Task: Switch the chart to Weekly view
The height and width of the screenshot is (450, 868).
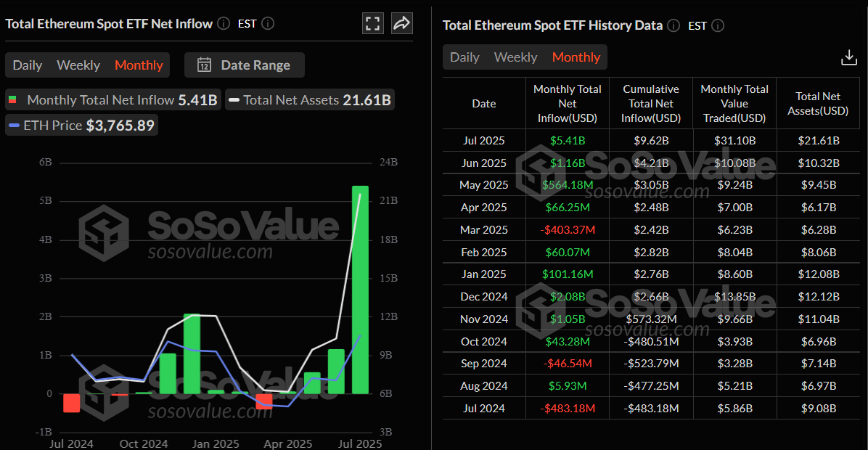Action: pyautogui.click(x=78, y=65)
